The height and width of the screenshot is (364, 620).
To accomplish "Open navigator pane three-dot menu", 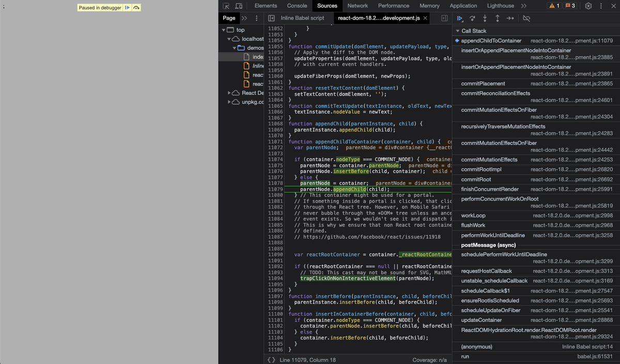I will [257, 18].
